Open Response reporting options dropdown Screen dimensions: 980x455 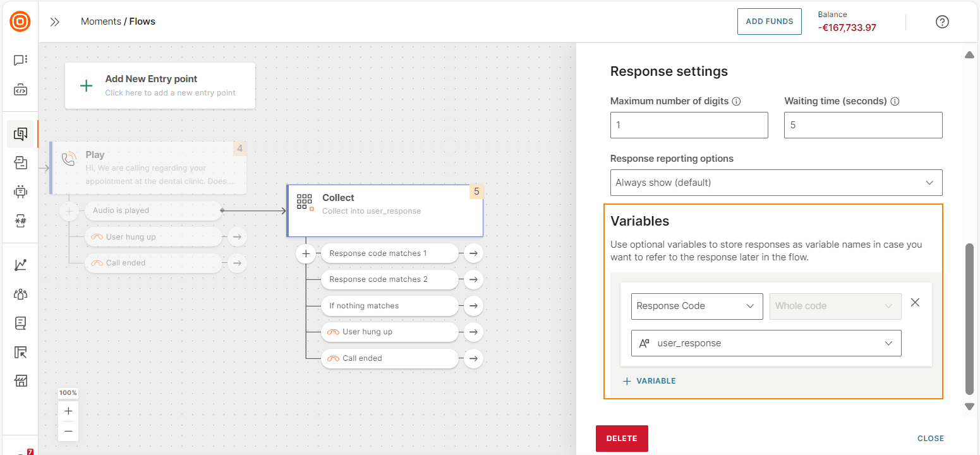point(776,183)
